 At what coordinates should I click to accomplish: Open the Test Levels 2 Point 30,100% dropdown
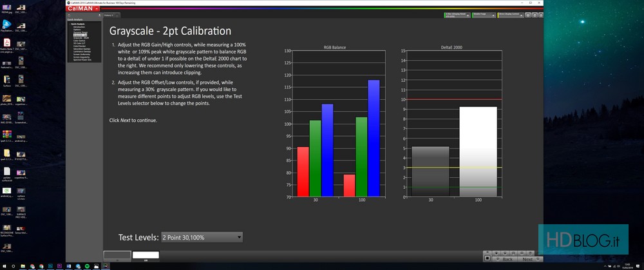click(x=202, y=237)
